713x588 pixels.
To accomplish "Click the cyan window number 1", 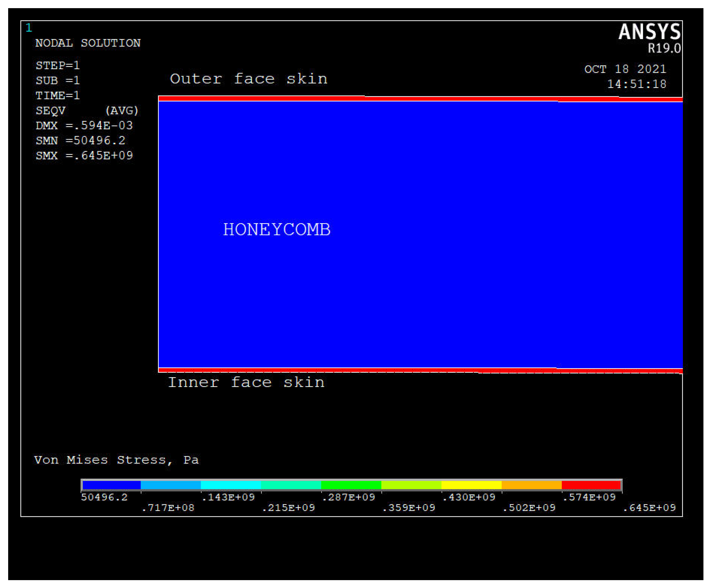I will click(x=29, y=28).
